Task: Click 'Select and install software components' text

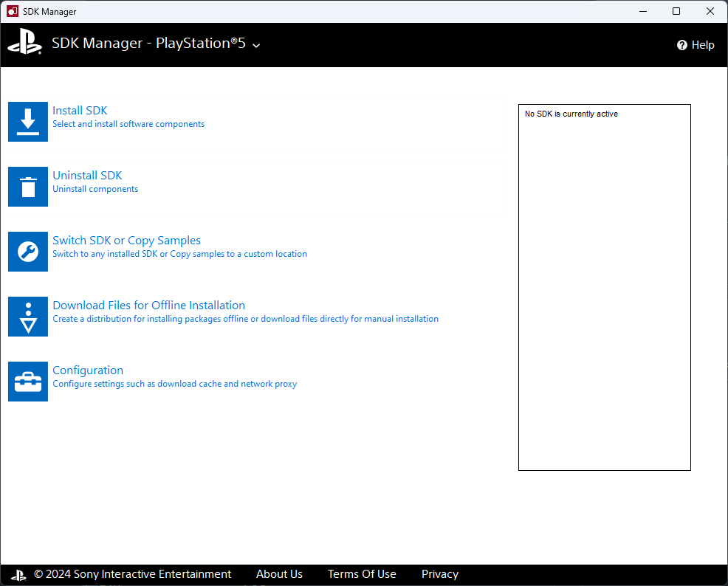Action: coord(128,124)
